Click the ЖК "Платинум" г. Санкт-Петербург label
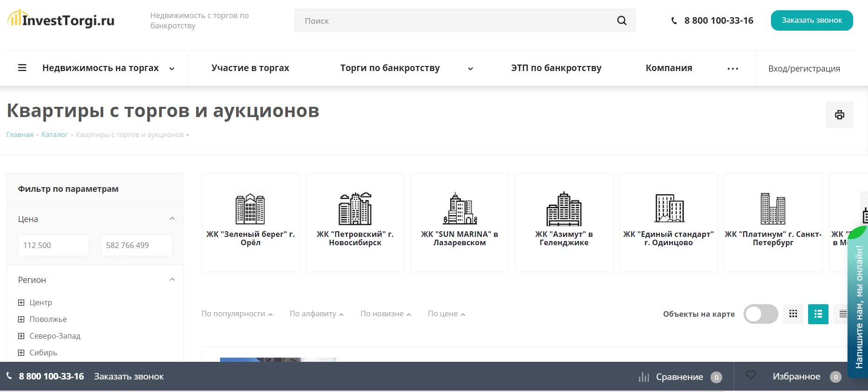This screenshot has height=392, width=868. click(773, 238)
